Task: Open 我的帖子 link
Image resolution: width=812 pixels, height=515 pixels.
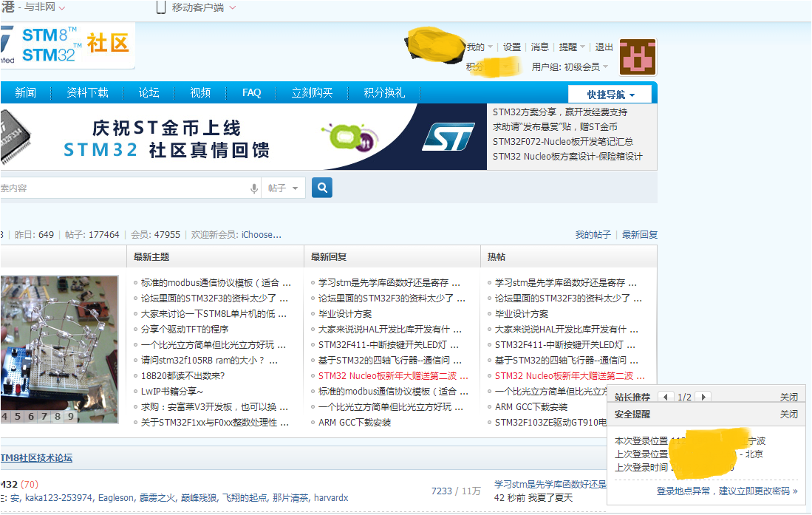Action: click(593, 235)
